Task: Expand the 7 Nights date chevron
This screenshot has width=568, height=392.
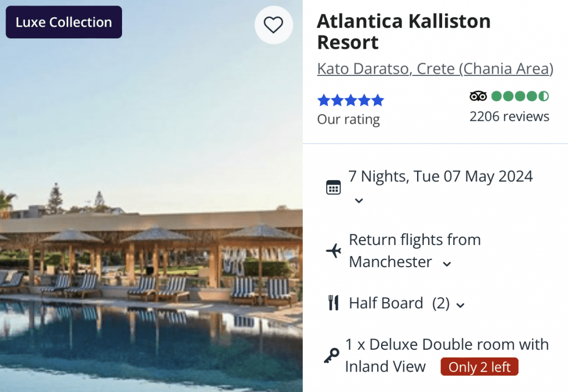Action: 359,200
